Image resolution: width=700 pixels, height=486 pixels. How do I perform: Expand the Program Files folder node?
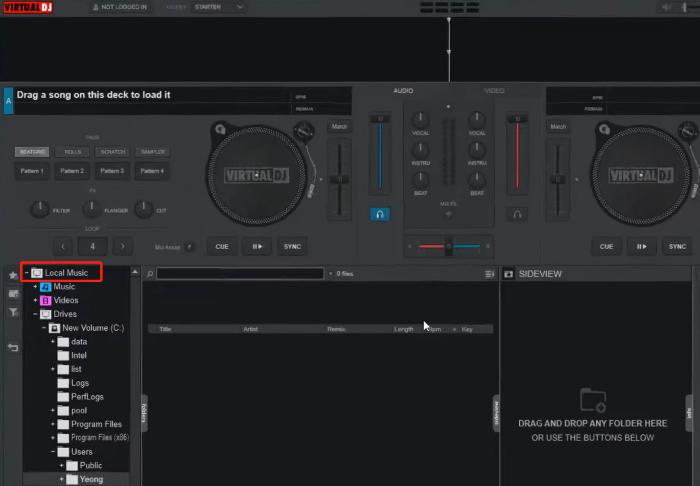pyautogui.click(x=53, y=424)
